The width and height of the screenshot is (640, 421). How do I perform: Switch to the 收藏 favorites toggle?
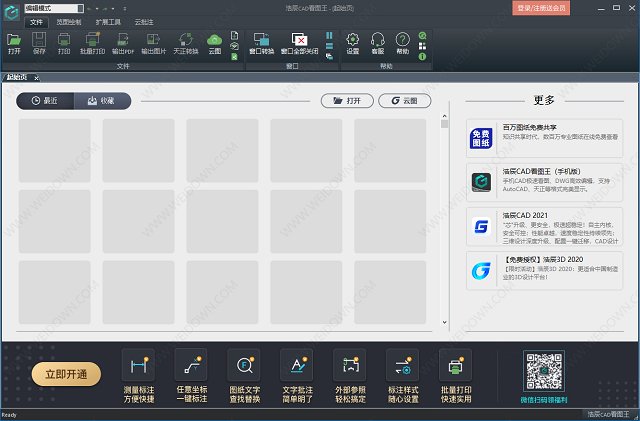101,100
